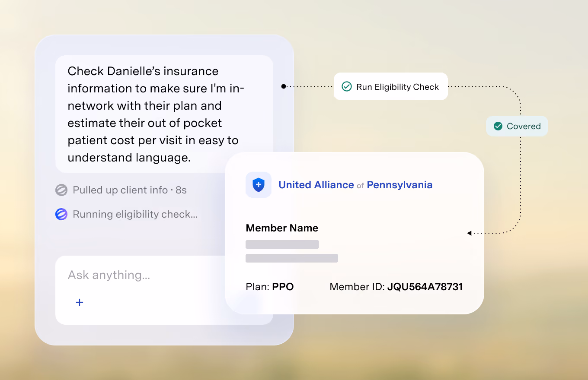The width and height of the screenshot is (588, 380).
Task: Select the Run Eligibility Check pill
Action: coord(391,86)
